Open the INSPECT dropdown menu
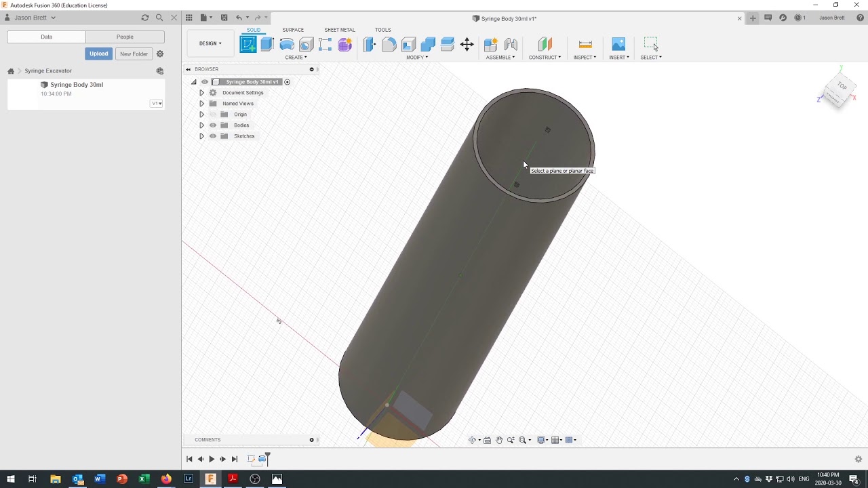868x488 pixels. click(585, 58)
